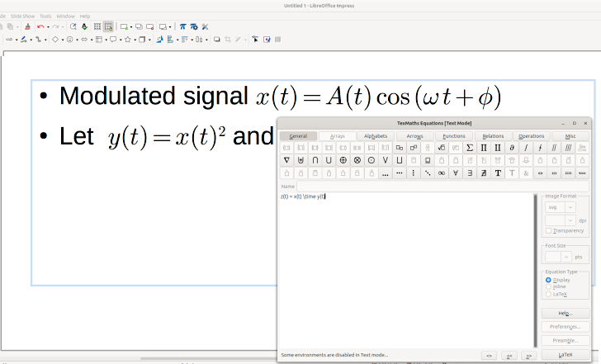Switch to the Operations tab
Viewport: 601px width, 364px height.
532,136
